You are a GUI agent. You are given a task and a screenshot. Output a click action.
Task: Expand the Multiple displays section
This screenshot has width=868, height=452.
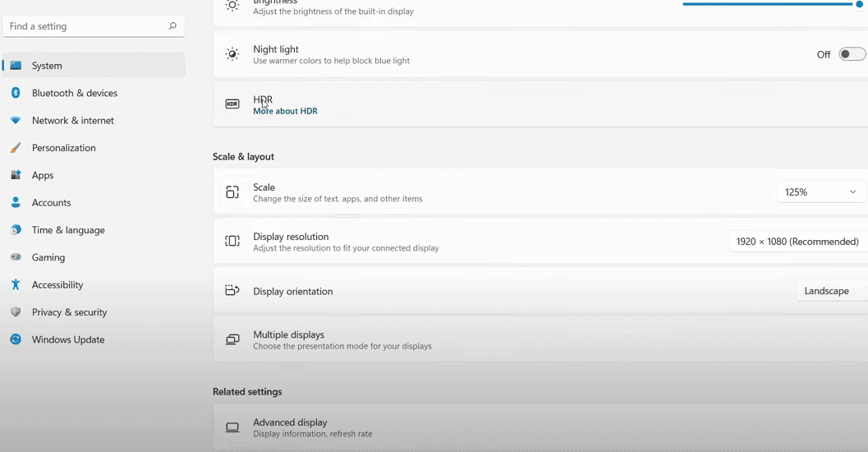point(540,339)
